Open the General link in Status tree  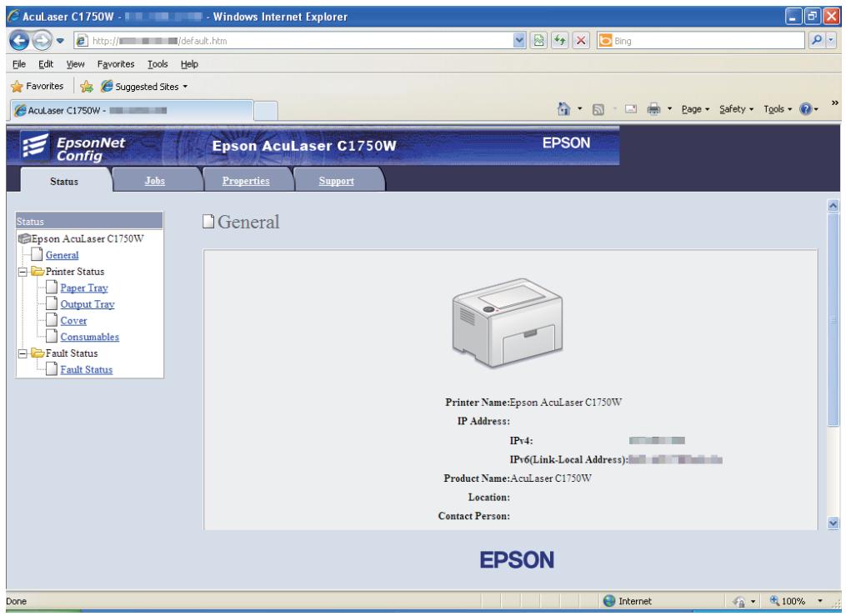(x=62, y=255)
